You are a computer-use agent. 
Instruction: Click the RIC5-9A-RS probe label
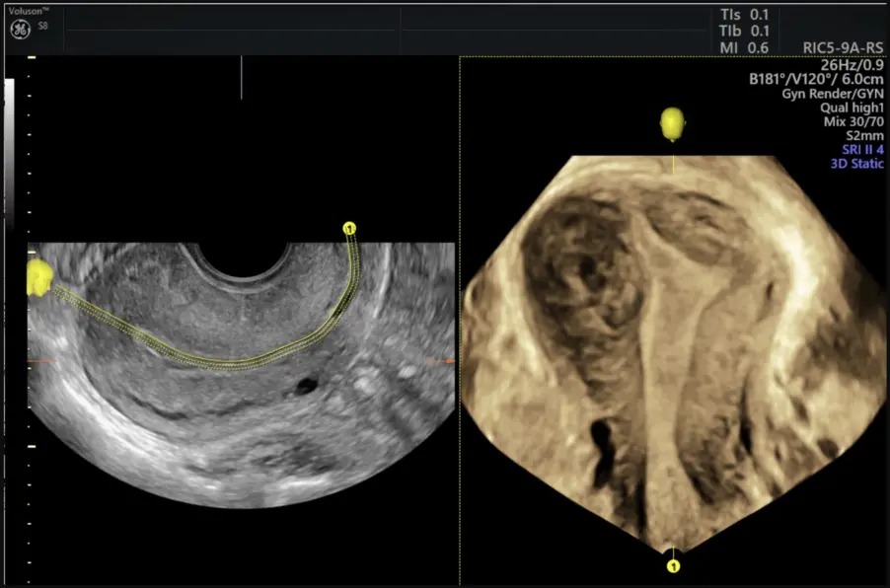[x=843, y=48]
